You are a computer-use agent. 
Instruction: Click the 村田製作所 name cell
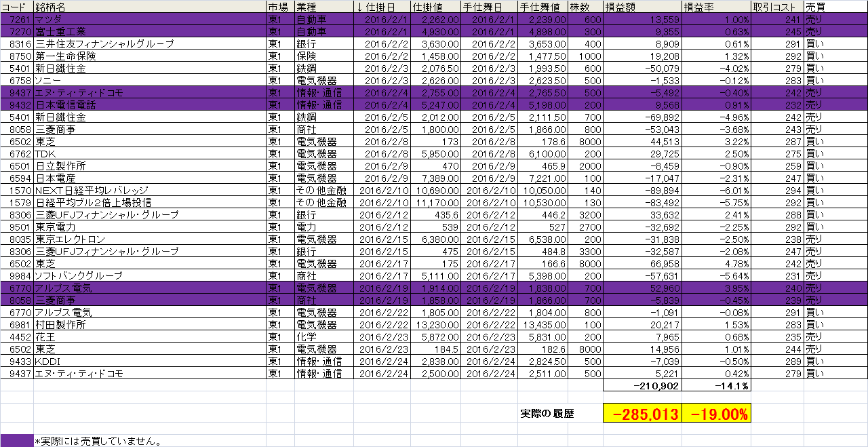[150, 324]
